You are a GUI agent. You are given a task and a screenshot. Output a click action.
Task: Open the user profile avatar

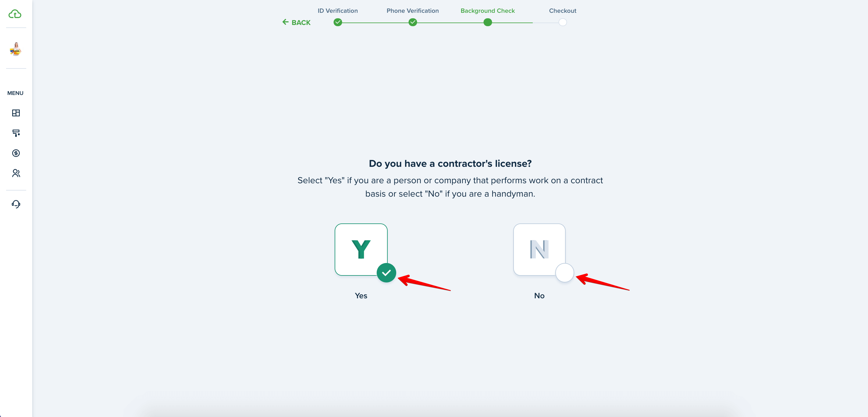pyautogui.click(x=16, y=49)
